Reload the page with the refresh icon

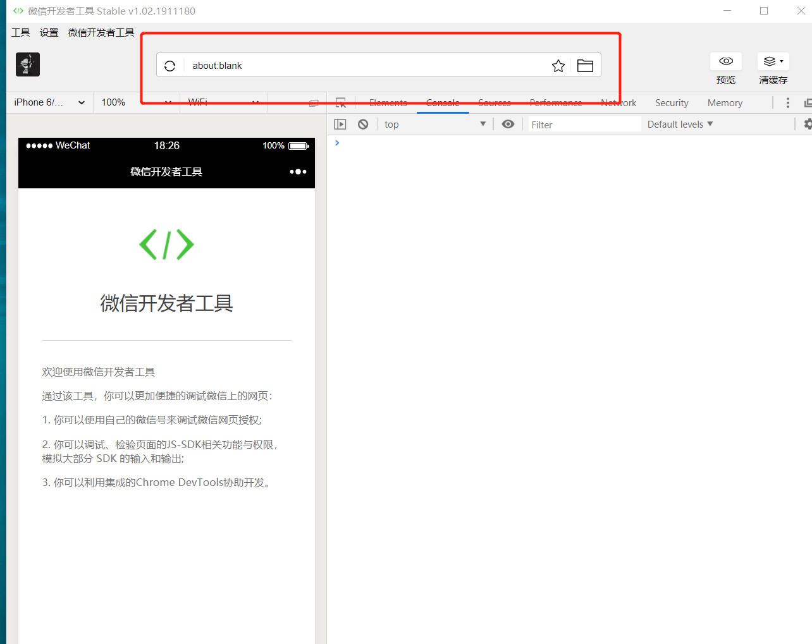pyautogui.click(x=169, y=66)
